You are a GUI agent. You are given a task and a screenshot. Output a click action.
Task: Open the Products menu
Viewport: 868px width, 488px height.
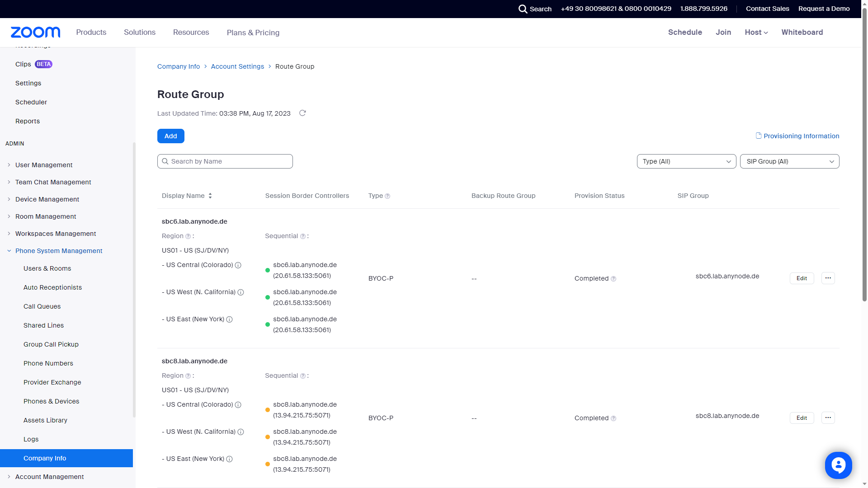pyautogui.click(x=91, y=32)
